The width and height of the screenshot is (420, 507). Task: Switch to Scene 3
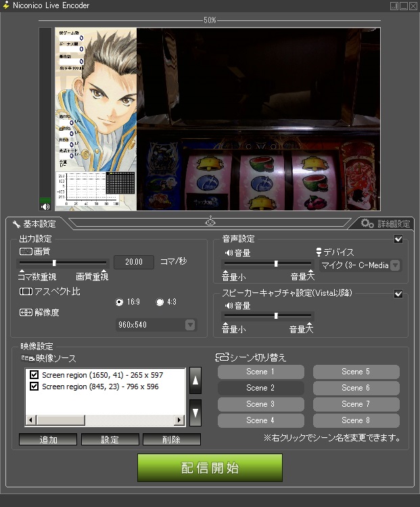(x=260, y=404)
